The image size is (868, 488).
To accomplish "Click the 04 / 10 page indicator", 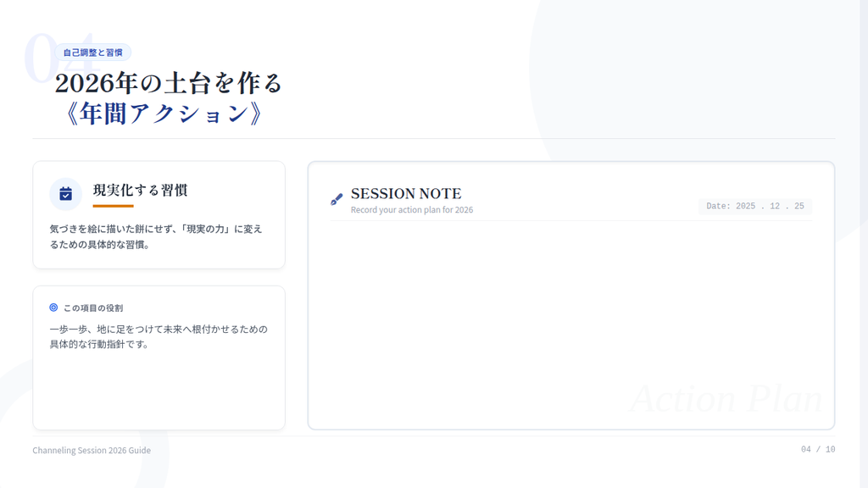I will click(x=817, y=449).
